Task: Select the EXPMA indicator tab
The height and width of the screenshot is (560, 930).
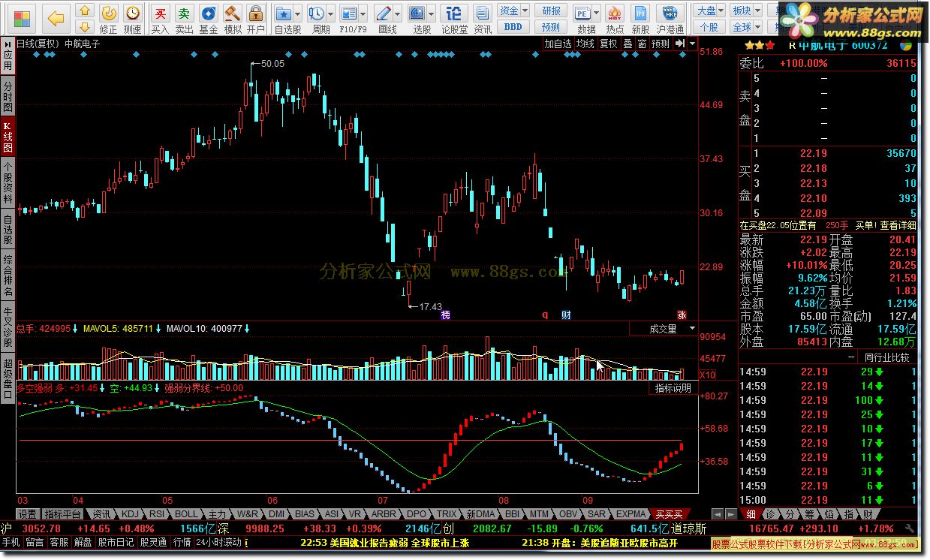Action: (631, 514)
